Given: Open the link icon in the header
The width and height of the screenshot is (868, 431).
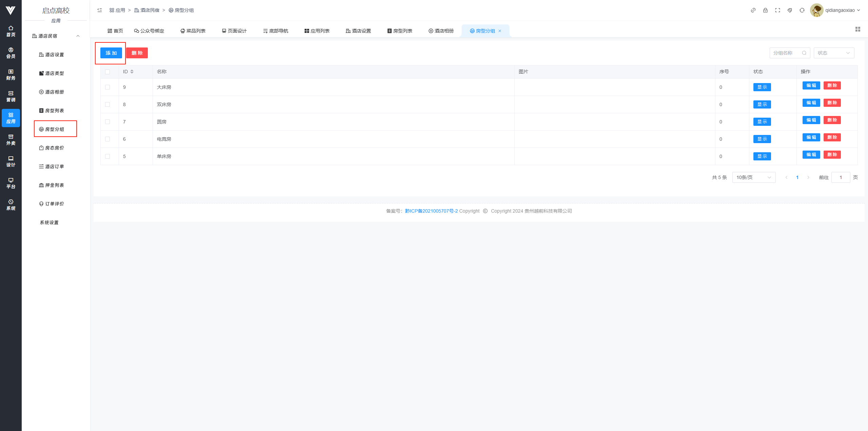Looking at the screenshot, I should [x=753, y=10].
